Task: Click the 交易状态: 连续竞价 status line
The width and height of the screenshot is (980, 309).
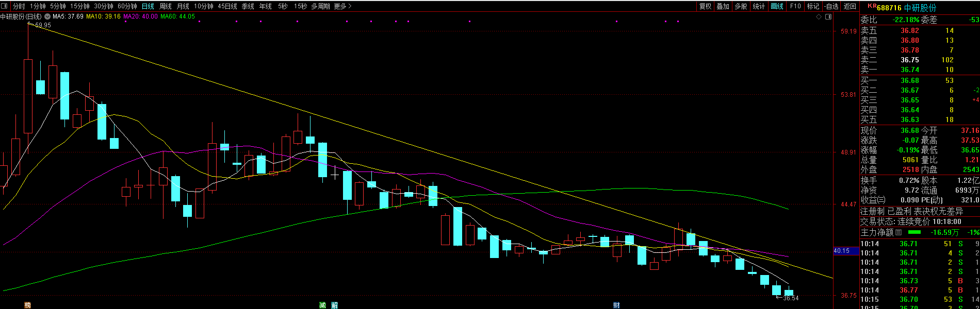Action: click(911, 221)
